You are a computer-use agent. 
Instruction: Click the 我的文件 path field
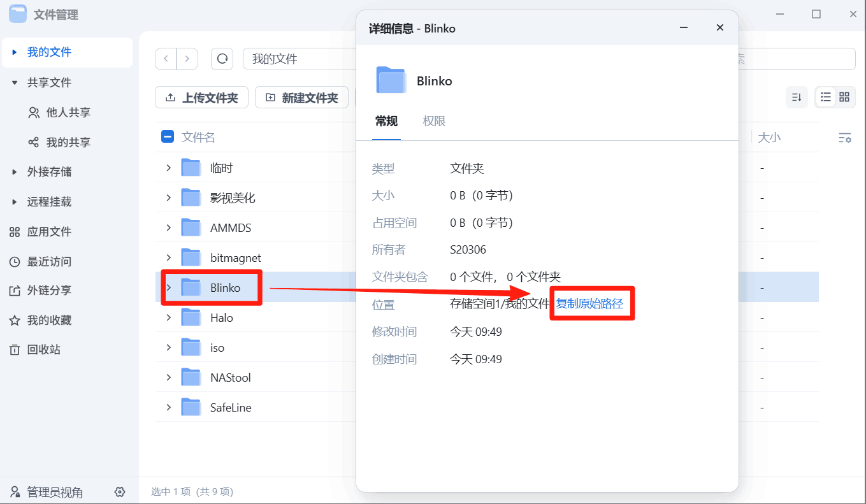click(299, 59)
